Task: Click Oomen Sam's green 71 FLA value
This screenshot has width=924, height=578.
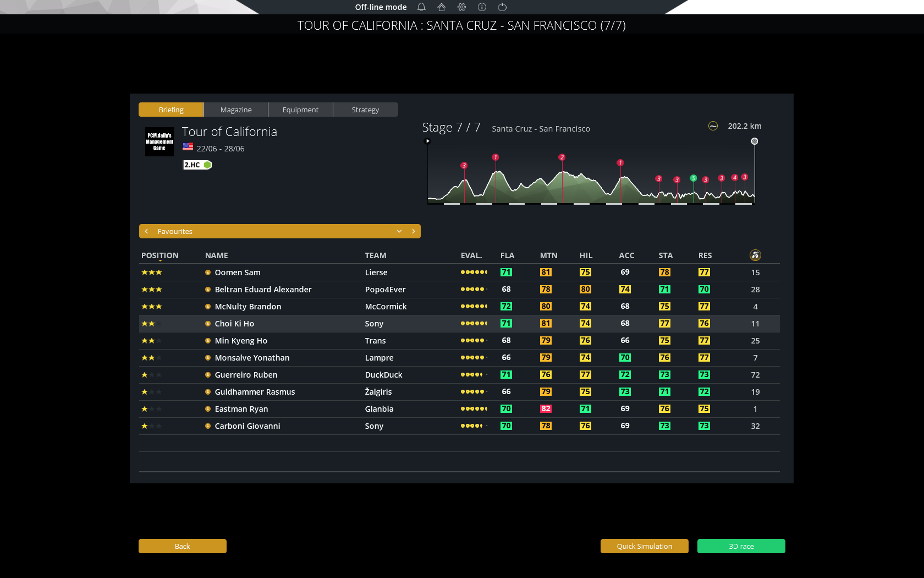Action: click(x=506, y=272)
